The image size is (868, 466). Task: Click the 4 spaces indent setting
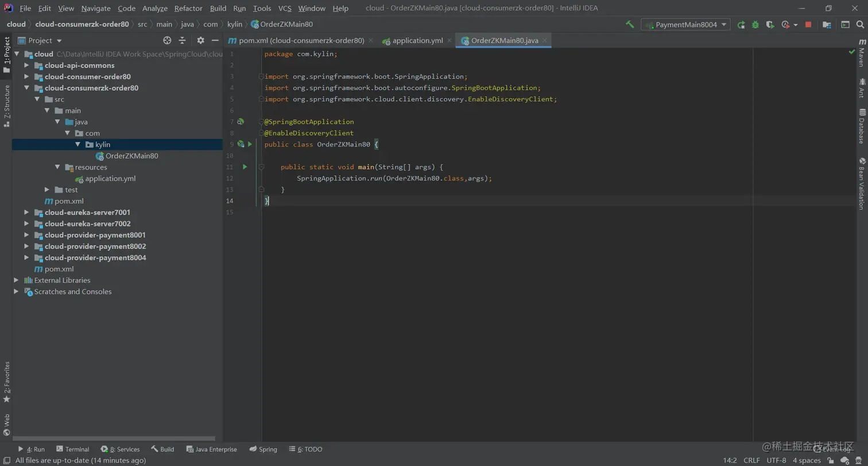pyautogui.click(x=807, y=460)
